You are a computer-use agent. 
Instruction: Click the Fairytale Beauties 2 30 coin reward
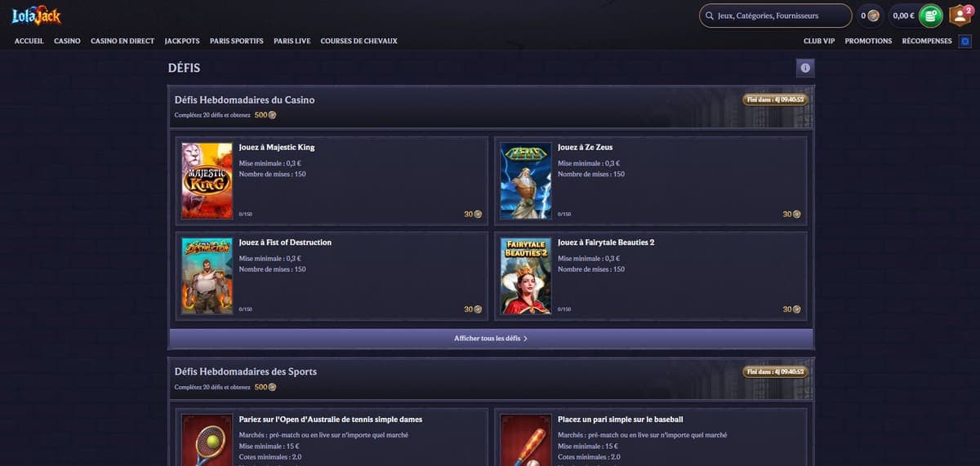[791, 309]
